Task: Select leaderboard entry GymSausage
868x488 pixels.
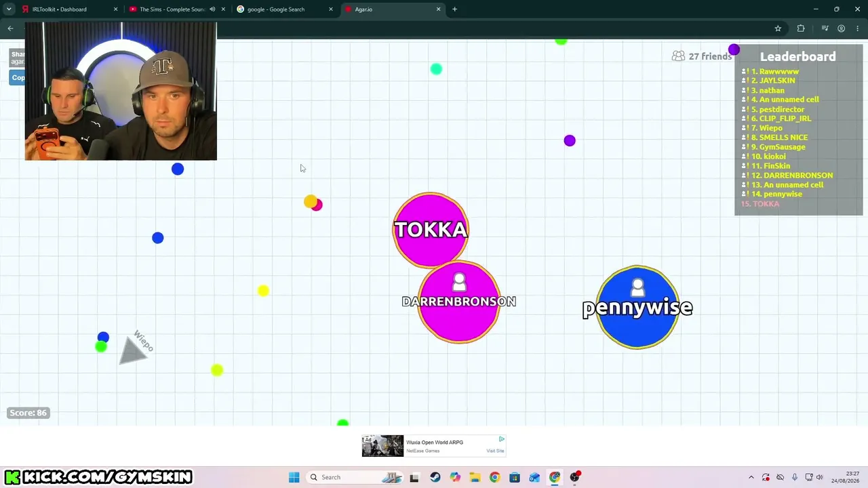Action: pos(773,147)
